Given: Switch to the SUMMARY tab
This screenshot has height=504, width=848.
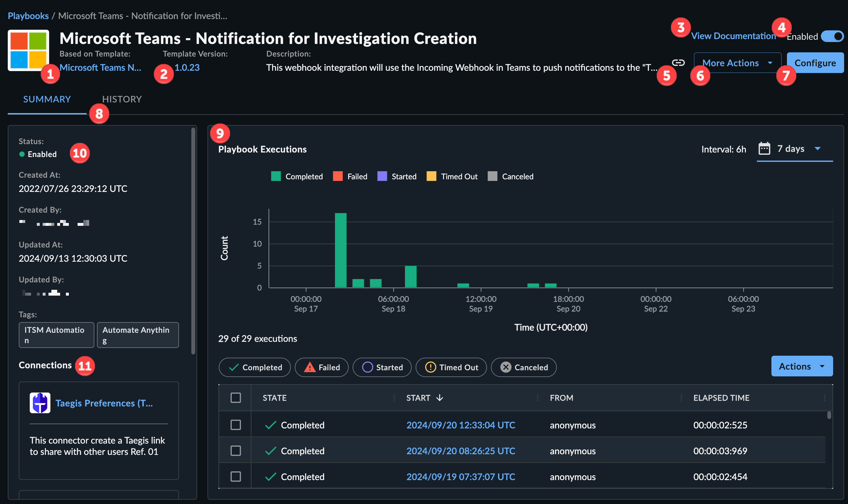Looking at the screenshot, I should [x=47, y=99].
